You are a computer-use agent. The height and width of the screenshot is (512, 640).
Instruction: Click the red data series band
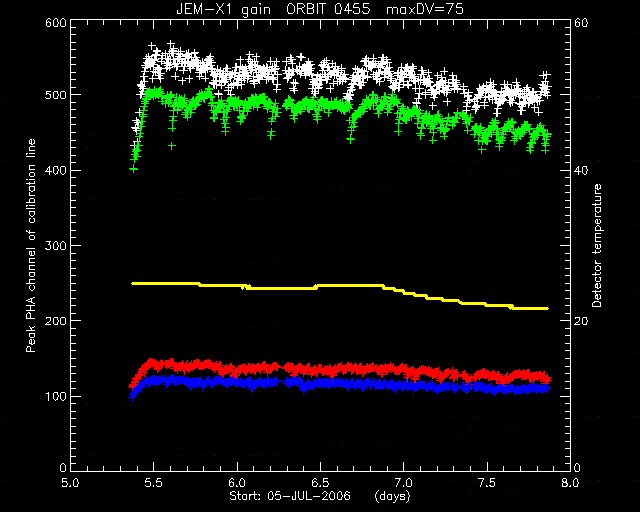pos(339,370)
